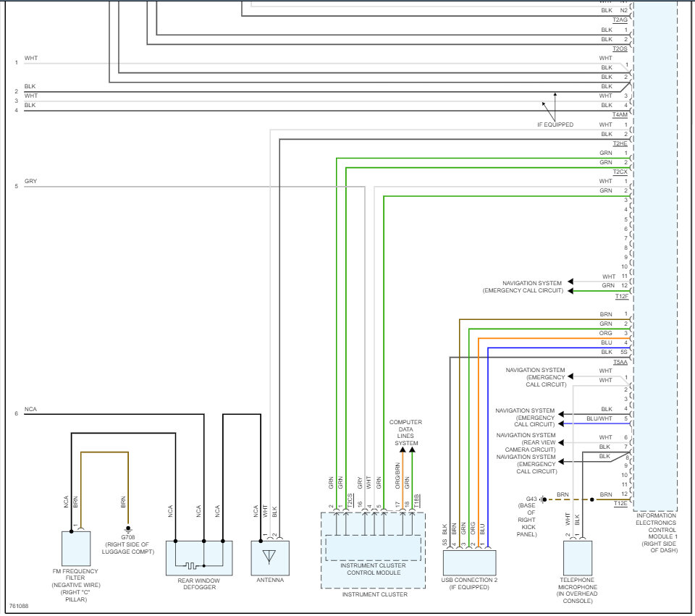Click the T2CX connector label
The height and width of the screenshot is (616, 695).
(620, 172)
